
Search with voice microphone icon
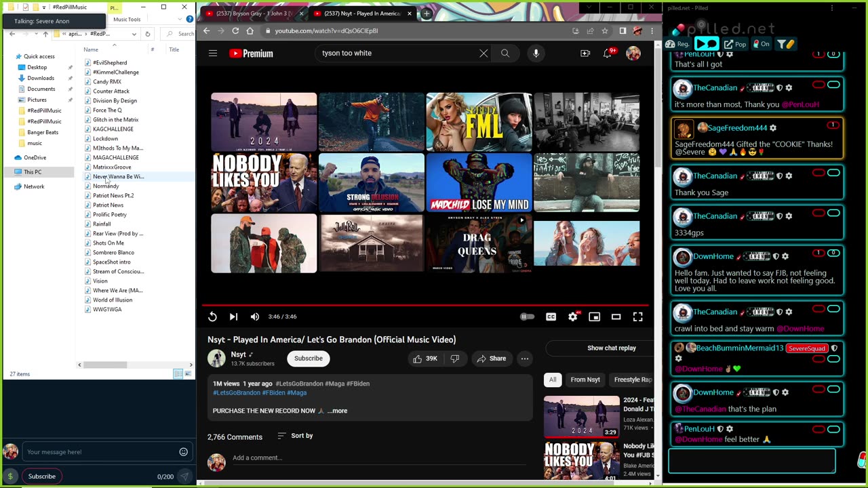(x=536, y=53)
